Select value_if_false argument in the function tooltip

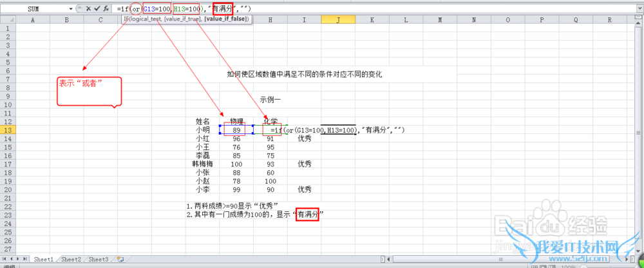click(225, 19)
